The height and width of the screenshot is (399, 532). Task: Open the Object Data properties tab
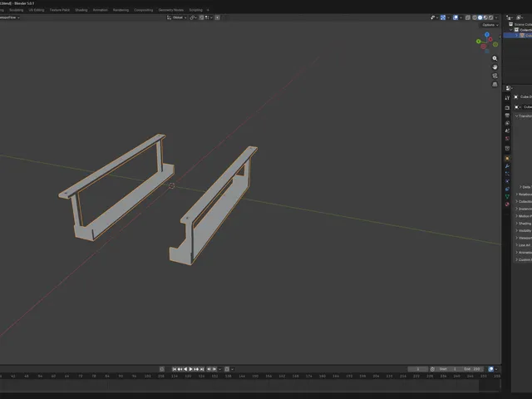tap(507, 196)
